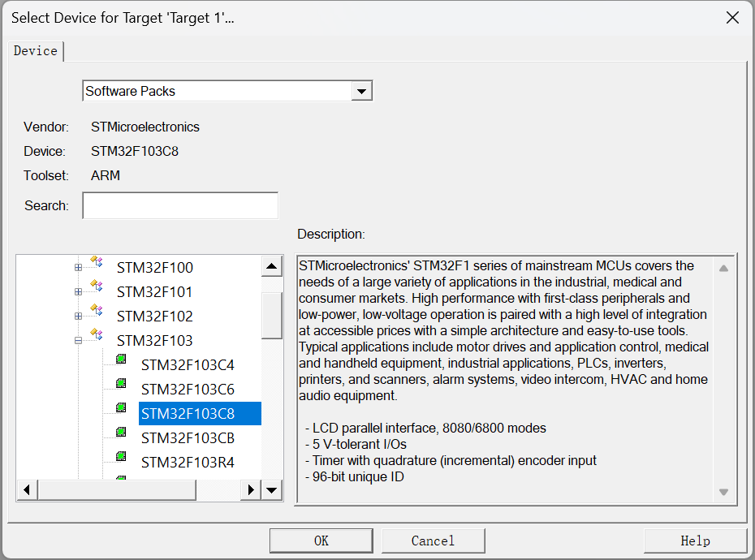Click the '5 V-tolerant I/Os' feature line

[356, 444]
